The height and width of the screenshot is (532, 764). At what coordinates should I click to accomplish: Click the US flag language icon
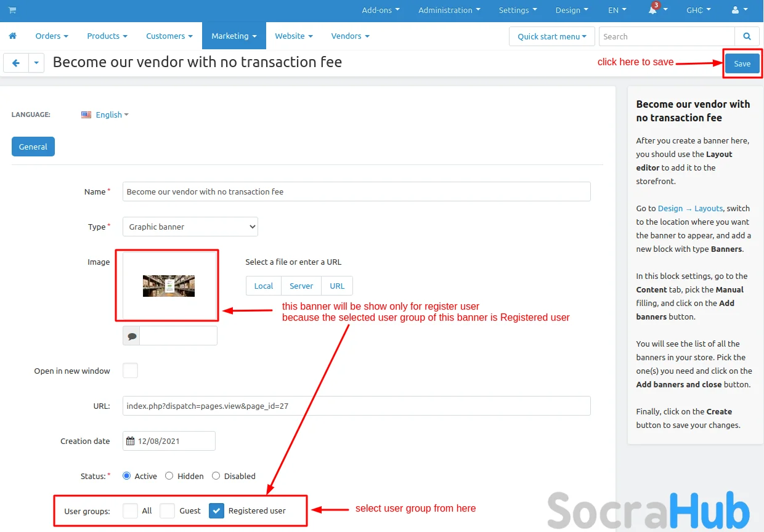click(x=86, y=115)
